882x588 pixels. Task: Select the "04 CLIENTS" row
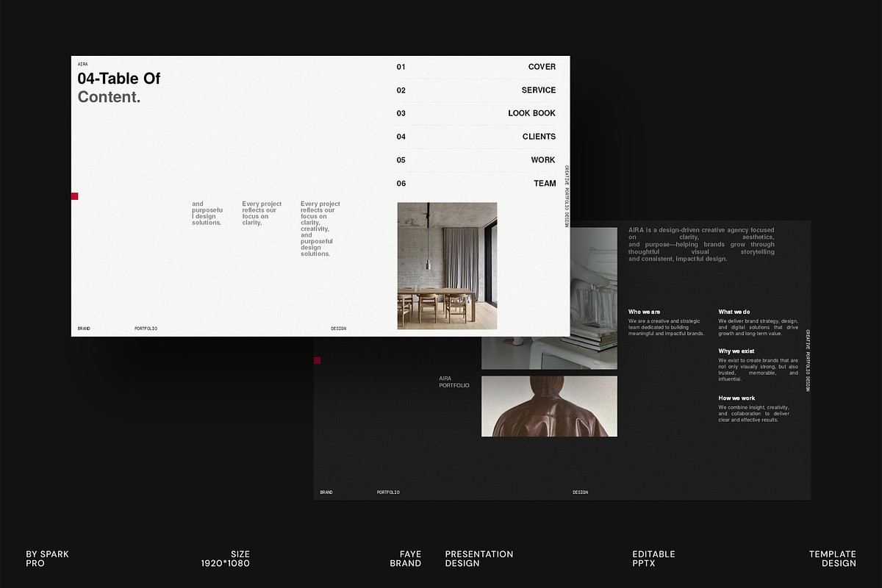476,137
